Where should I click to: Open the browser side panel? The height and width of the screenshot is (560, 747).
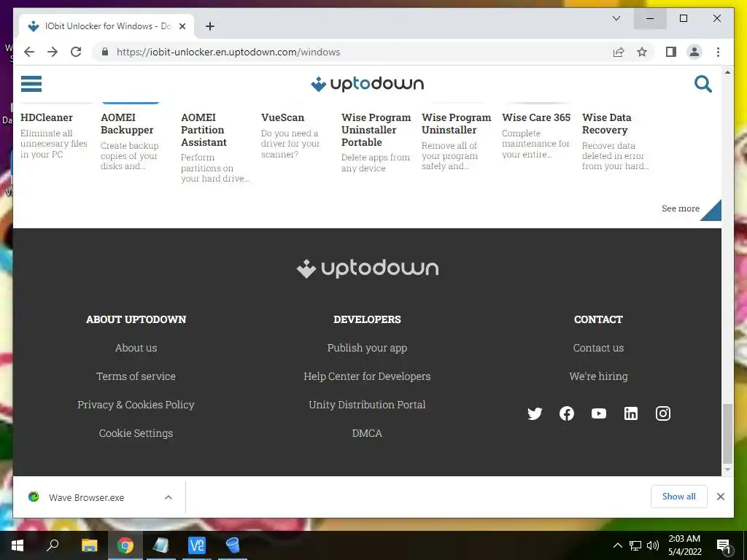click(671, 52)
